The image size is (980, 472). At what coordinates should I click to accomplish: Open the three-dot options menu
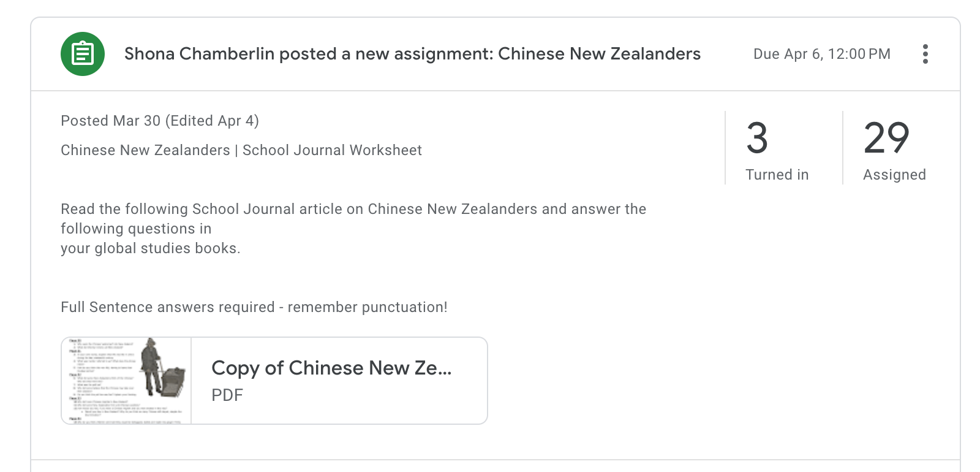tap(925, 54)
